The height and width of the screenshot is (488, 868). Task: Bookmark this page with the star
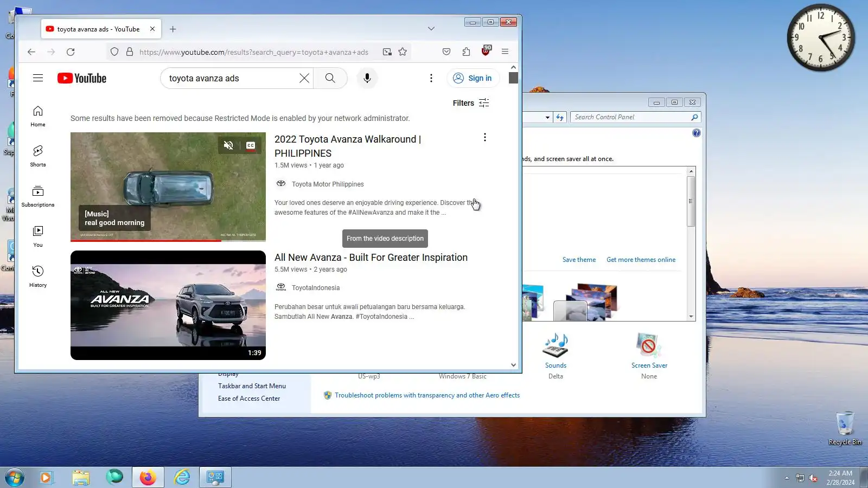(x=403, y=52)
